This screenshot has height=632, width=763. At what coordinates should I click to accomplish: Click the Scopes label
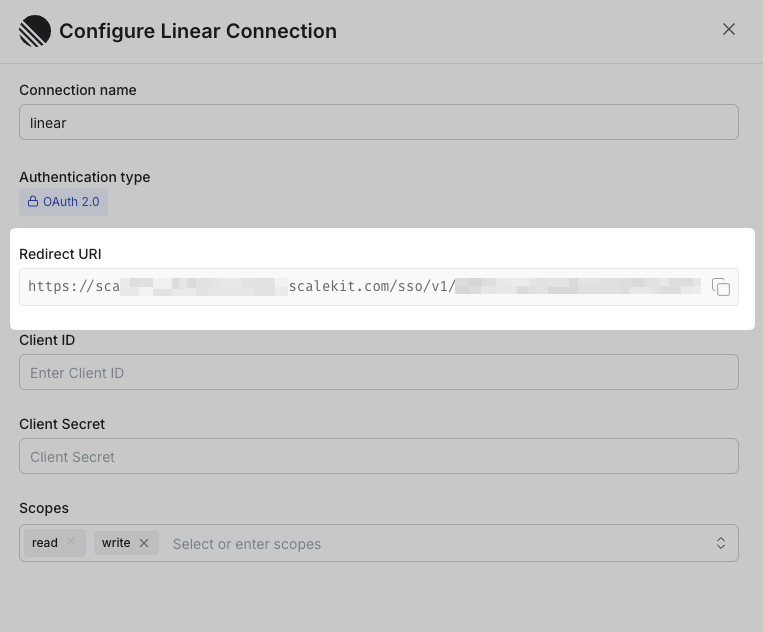click(44, 508)
